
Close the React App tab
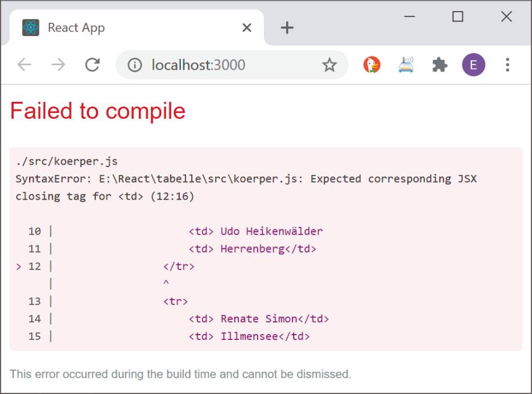247,27
